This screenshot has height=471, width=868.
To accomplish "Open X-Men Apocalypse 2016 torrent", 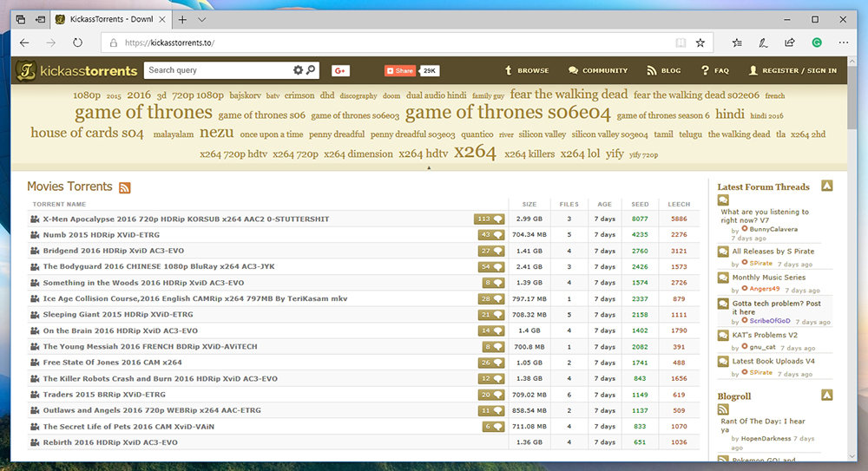I will point(186,219).
